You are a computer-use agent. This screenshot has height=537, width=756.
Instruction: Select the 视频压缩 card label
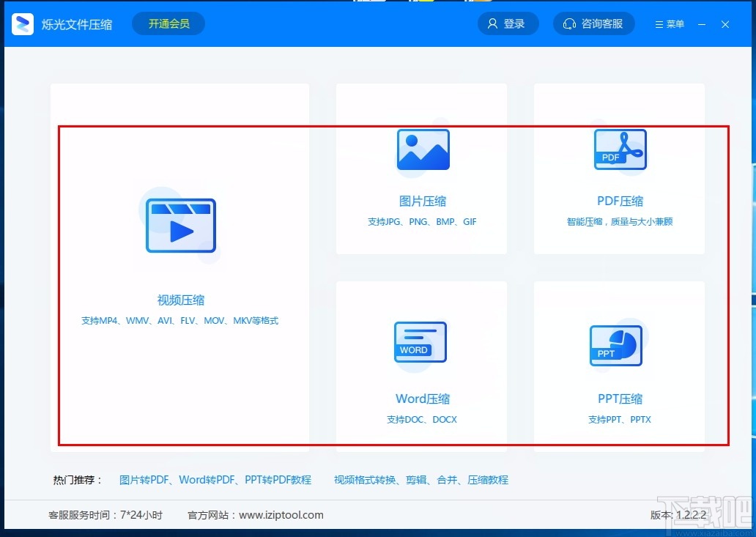click(x=181, y=300)
